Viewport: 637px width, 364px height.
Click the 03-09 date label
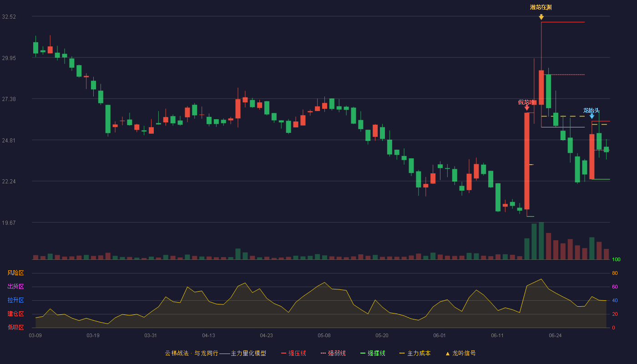coord(35,335)
